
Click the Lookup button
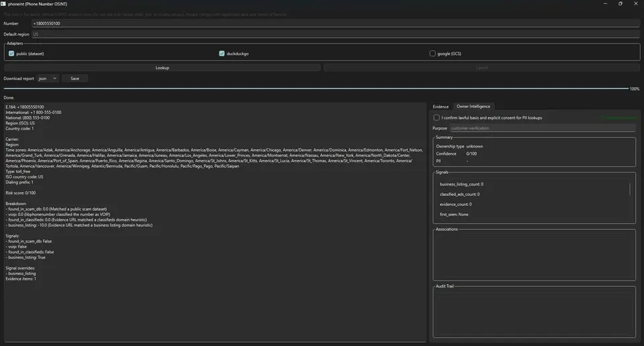pos(162,68)
